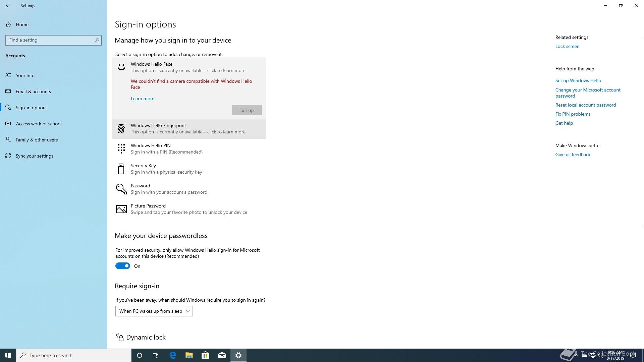Select the Email & accounts envelope icon
Viewport: 644px width, 362px height.
(8, 91)
